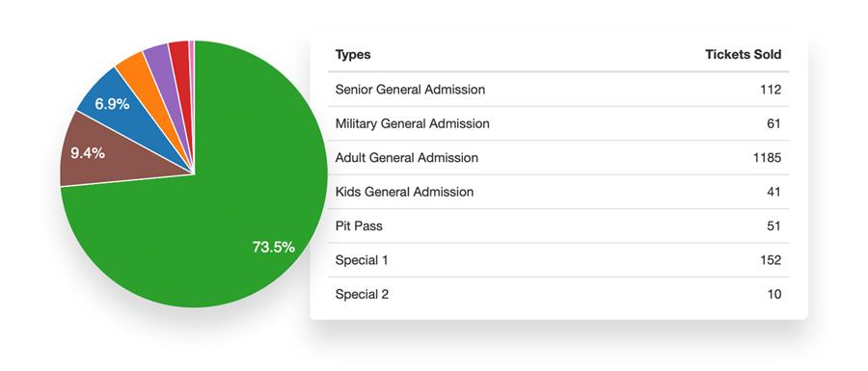868x371 pixels.
Task: Select the Military General Admission row
Action: 558,124
